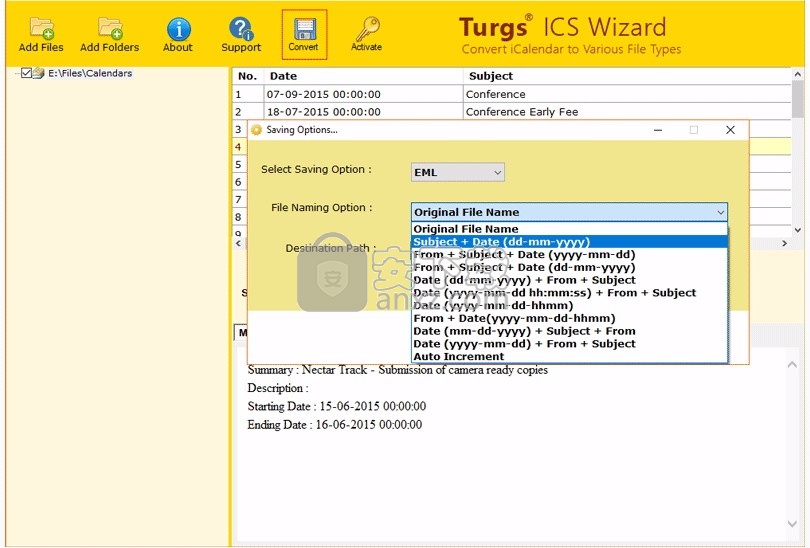The image size is (810, 548).
Task: Choose Date (yyyy-mm-dd-hhmm) option
Action: pos(569,306)
